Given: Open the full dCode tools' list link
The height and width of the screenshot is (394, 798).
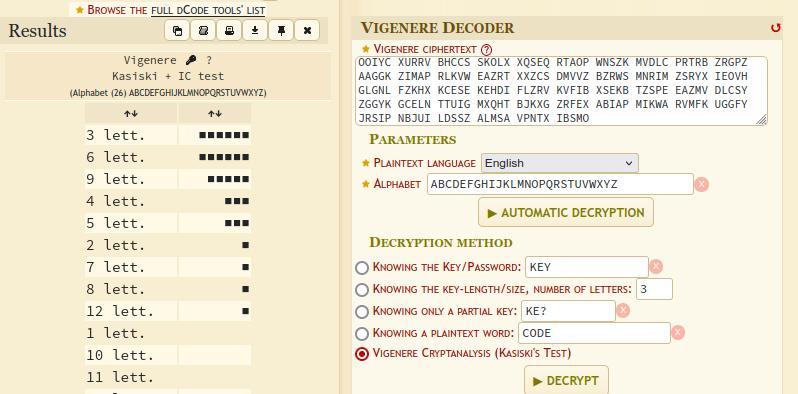Looking at the screenshot, I should pos(208,10).
